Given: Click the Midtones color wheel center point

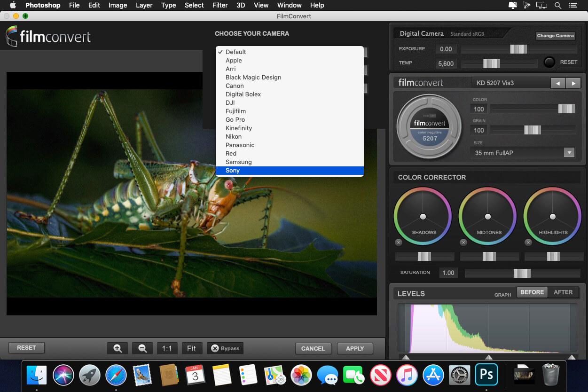Looking at the screenshot, I should pos(488,217).
